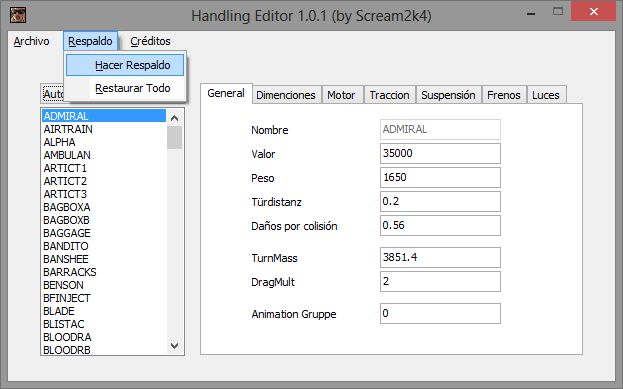Switch to the Frenos tab

click(x=504, y=95)
